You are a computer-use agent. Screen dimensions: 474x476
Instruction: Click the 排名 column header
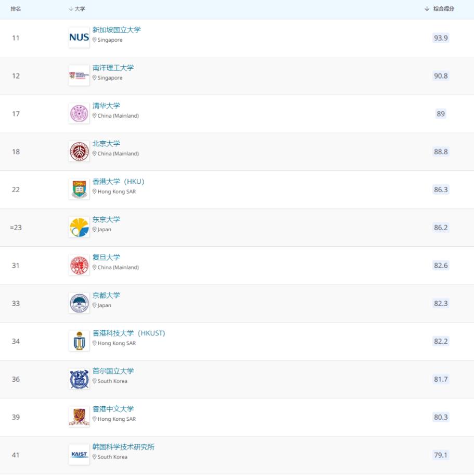click(16, 9)
